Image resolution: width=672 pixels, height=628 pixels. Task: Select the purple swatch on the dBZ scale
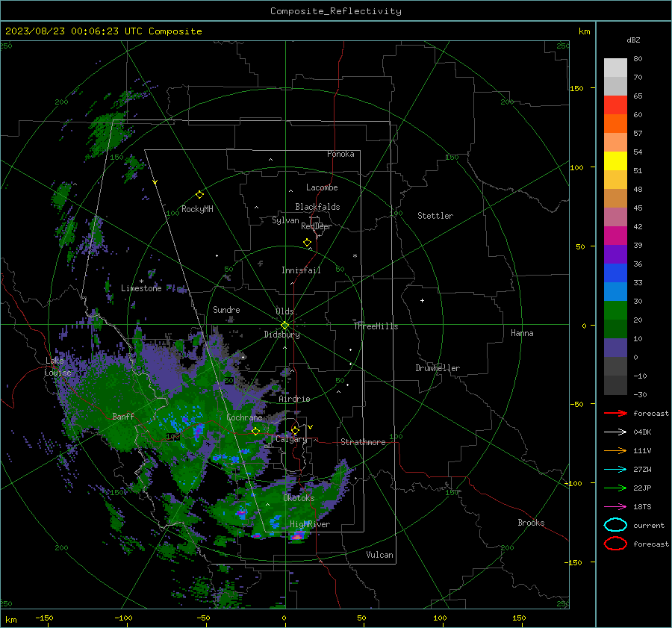[x=615, y=254]
